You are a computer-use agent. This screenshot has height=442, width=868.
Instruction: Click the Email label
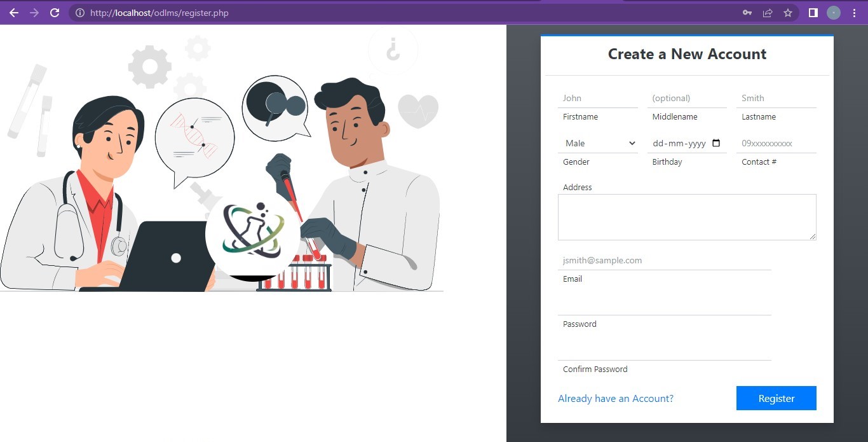pyautogui.click(x=573, y=279)
